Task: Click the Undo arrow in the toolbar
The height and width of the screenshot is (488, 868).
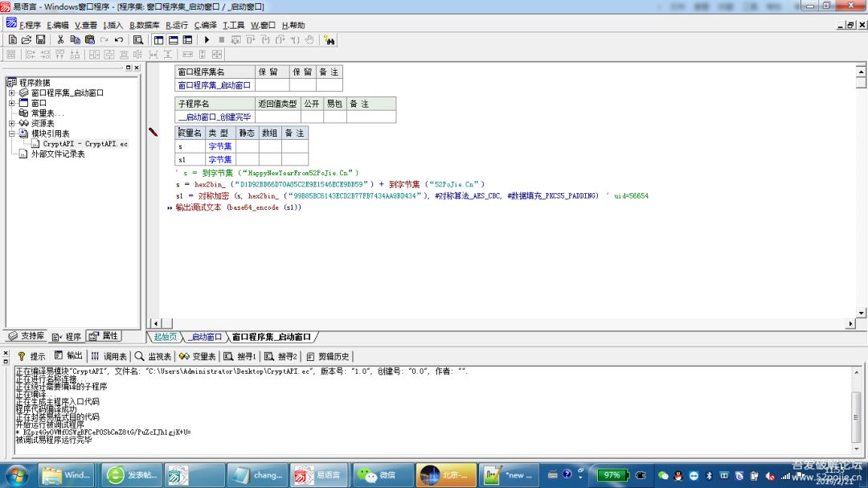Action: (x=119, y=39)
